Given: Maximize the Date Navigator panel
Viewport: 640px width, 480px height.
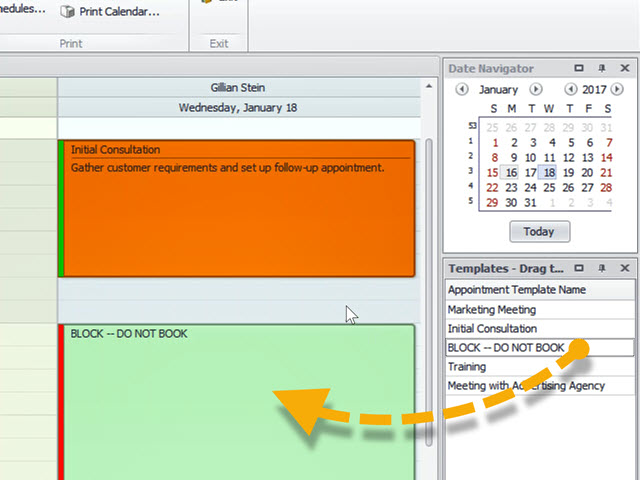Looking at the screenshot, I should tap(579, 68).
